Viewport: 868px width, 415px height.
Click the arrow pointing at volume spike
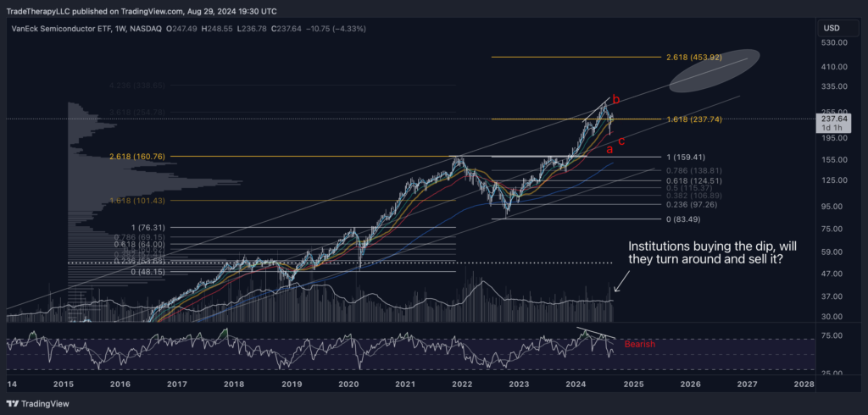coord(620,285)
